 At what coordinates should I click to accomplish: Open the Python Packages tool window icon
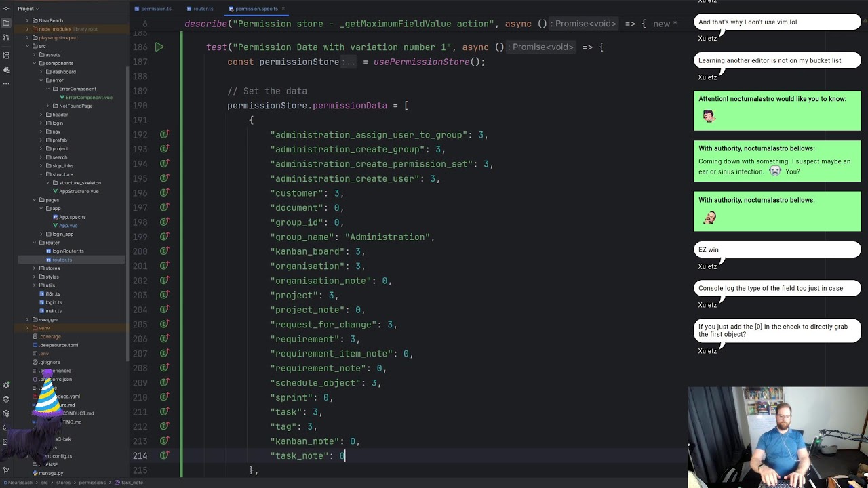(6, 413)
